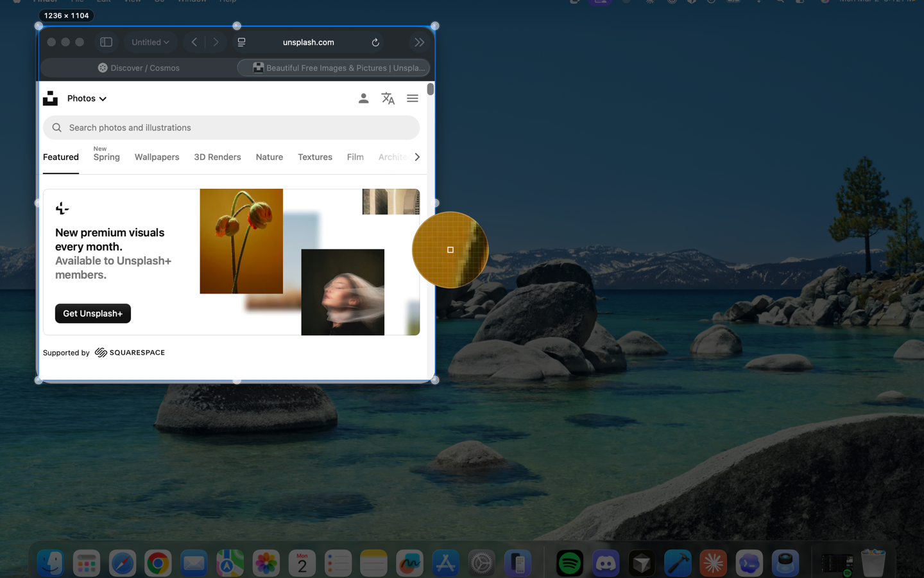924x578 pixels.
Task: Open the 3D Renders category tab
Action: (x=218, y=157)
